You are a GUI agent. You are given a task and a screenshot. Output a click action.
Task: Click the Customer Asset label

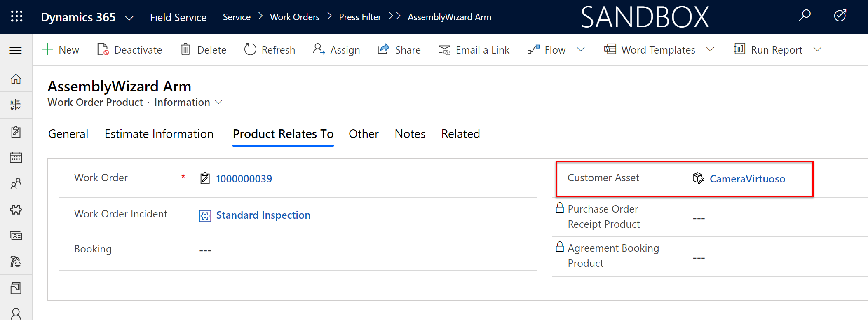[x=603, y=178]
